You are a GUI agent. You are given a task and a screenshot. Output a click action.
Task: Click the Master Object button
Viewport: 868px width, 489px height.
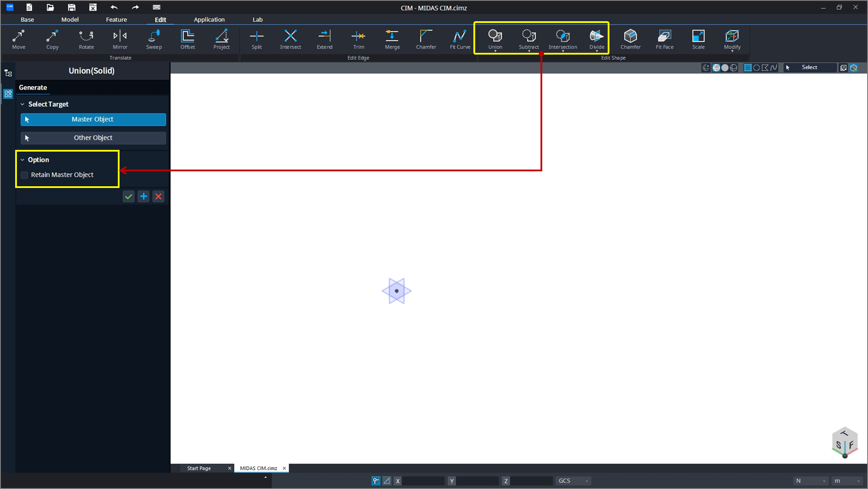pyautogui.click(x=93, y=120)
